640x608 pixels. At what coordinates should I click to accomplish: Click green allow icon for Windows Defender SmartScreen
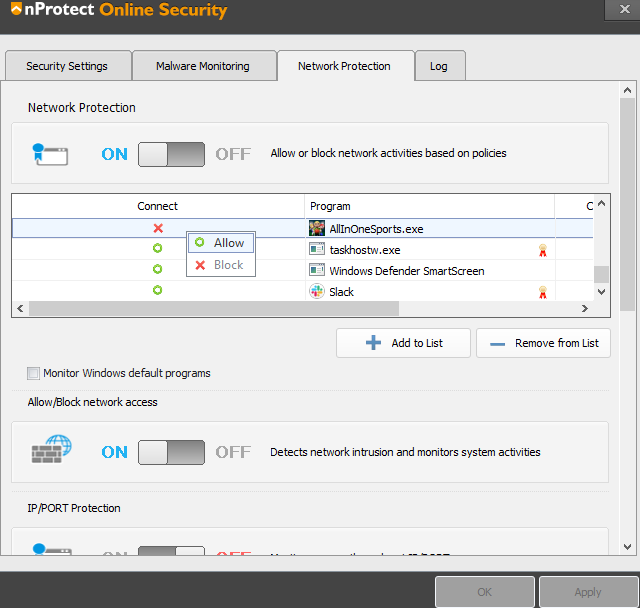coord(158,270)
